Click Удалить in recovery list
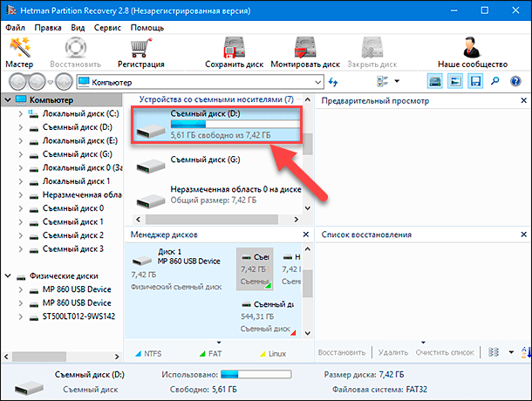This screenshot has height=401, width=532. [x=392, y=352]
